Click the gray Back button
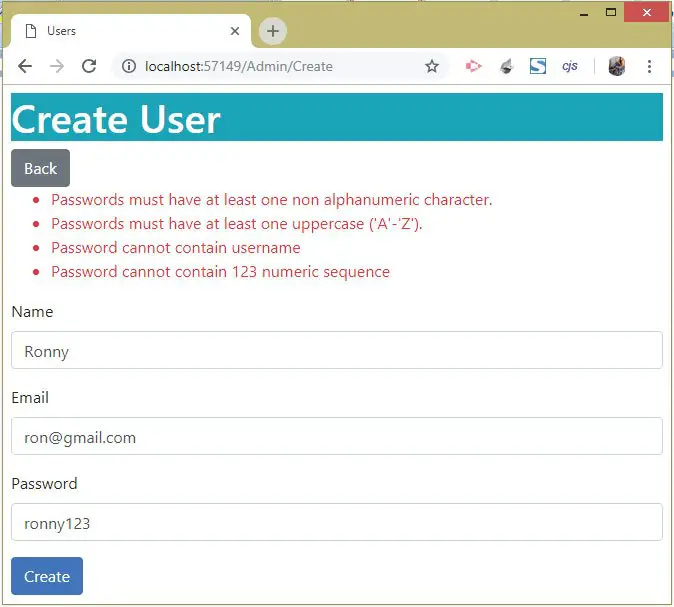 (40, 168)
